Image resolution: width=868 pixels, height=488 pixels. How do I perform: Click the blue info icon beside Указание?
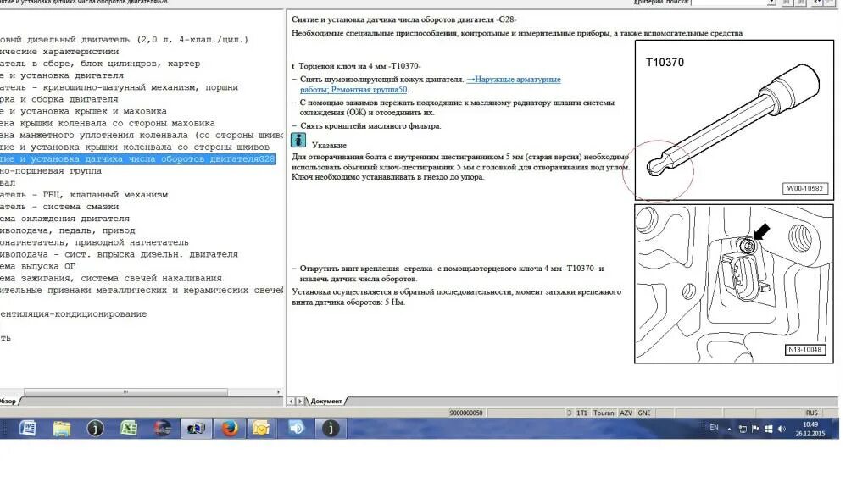coord(298,141)
